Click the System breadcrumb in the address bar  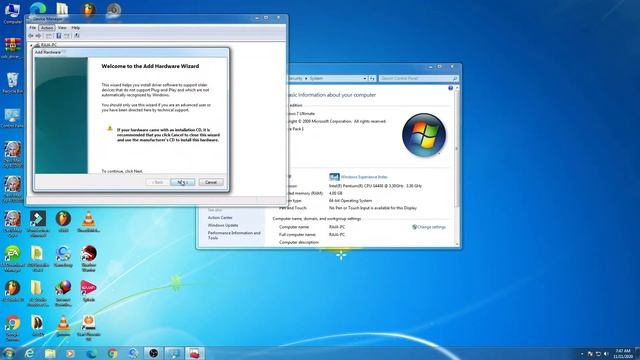pos(316,78)
